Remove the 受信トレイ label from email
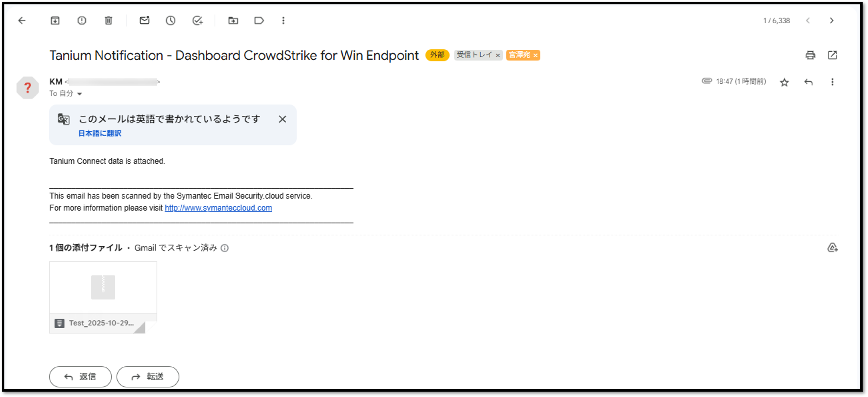The image size is (868, 397). (498, 56)
